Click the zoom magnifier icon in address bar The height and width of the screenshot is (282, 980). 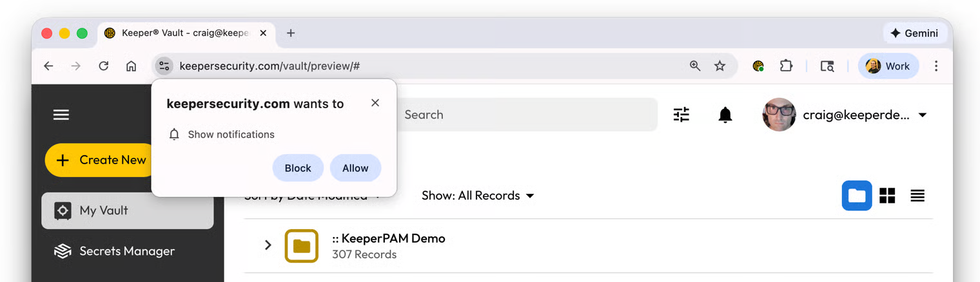tap(695, 66)
